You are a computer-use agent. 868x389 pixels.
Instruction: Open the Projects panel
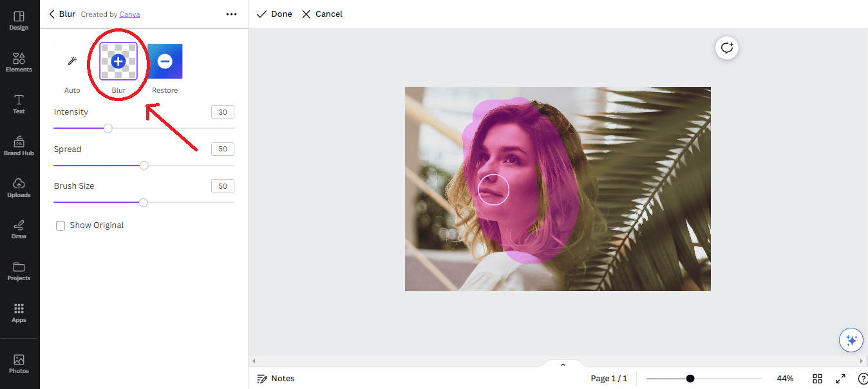[19, 270]
